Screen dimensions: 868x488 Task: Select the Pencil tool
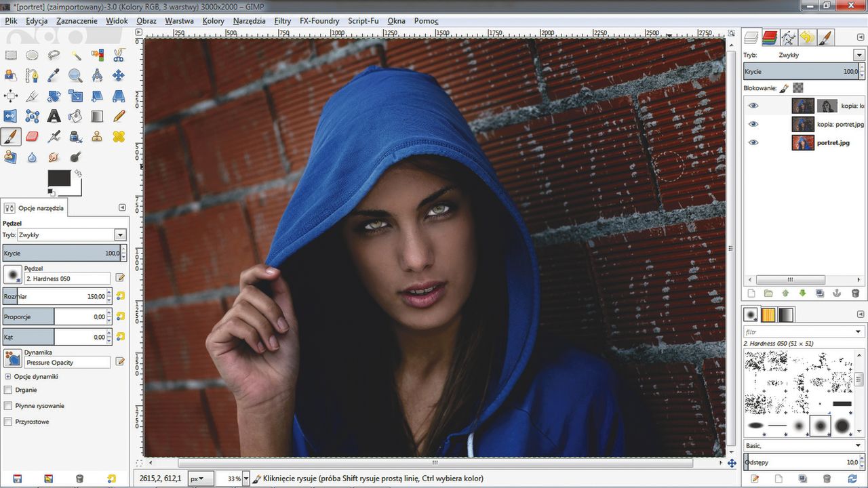[x=119, y=117]
